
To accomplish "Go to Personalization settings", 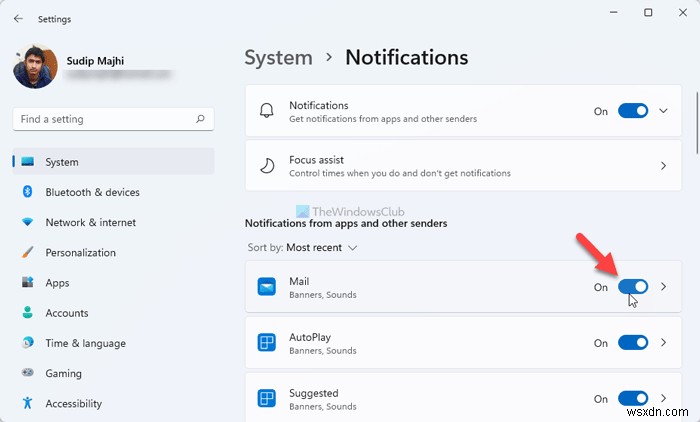I will (x=114, y=252).
